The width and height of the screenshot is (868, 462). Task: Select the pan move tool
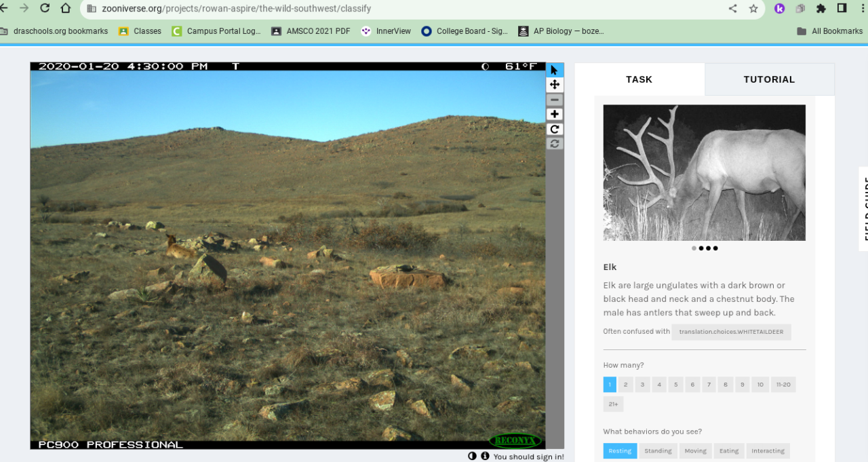tap(555, 85)
